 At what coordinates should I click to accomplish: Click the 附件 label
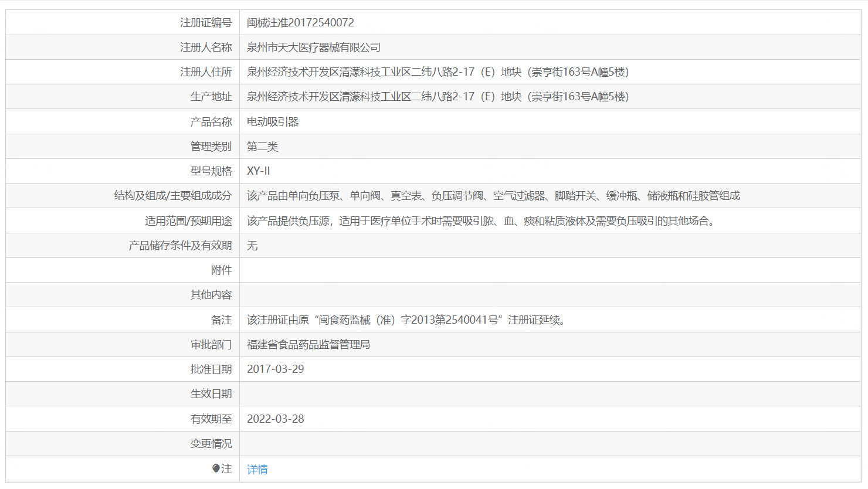222,270
